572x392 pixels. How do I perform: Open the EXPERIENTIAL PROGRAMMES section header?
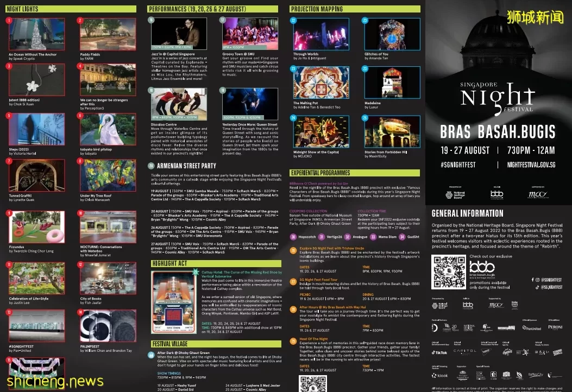click(355, 173)
